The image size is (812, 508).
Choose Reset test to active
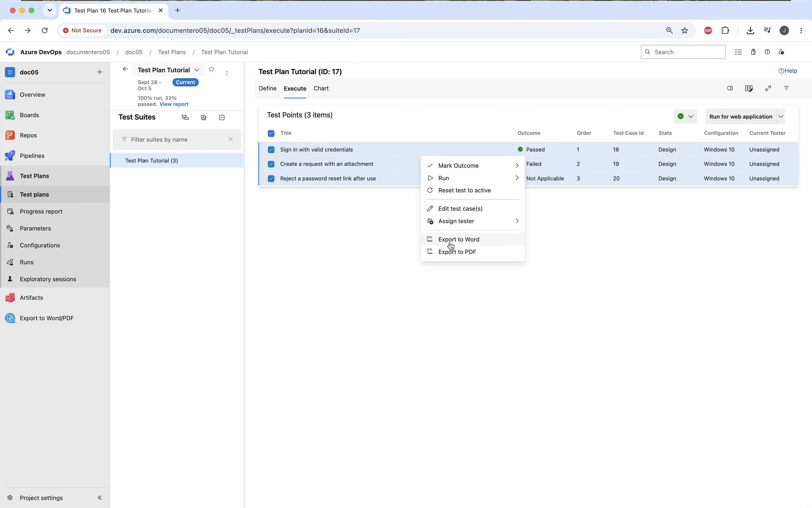point(473,191)
